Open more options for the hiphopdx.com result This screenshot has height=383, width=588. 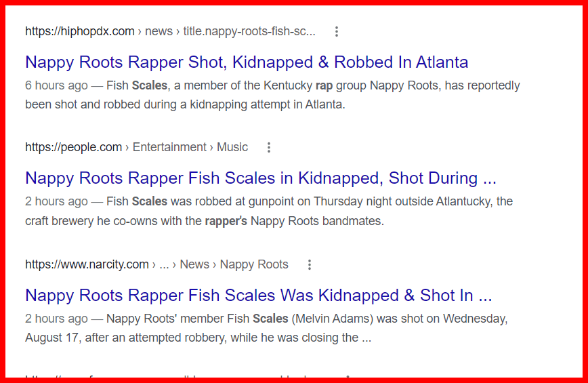337,31
